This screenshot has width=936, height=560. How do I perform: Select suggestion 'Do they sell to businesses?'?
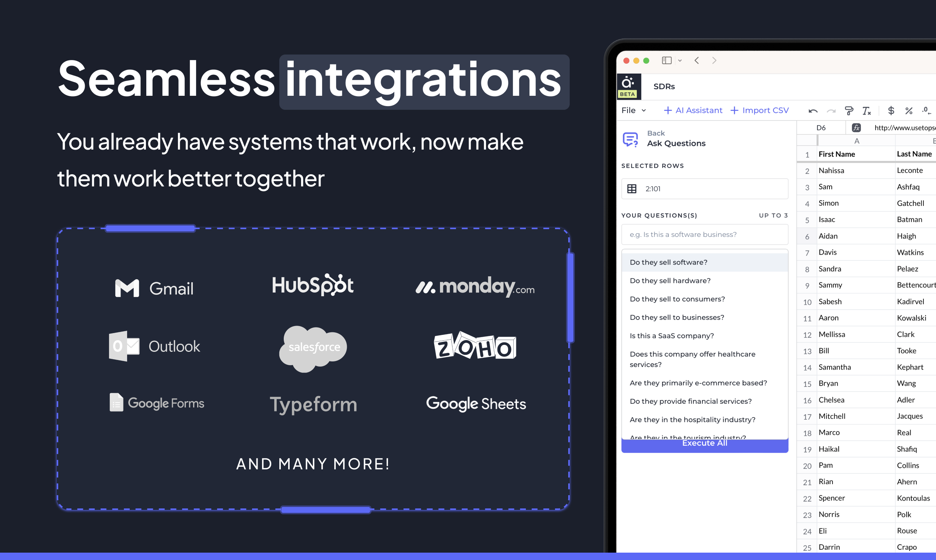705,317
